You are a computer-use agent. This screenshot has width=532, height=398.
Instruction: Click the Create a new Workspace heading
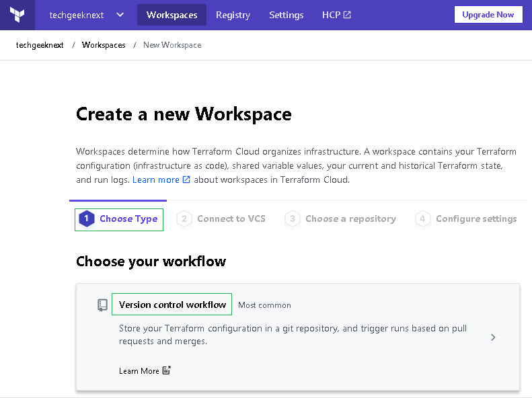tap(184, 114)
